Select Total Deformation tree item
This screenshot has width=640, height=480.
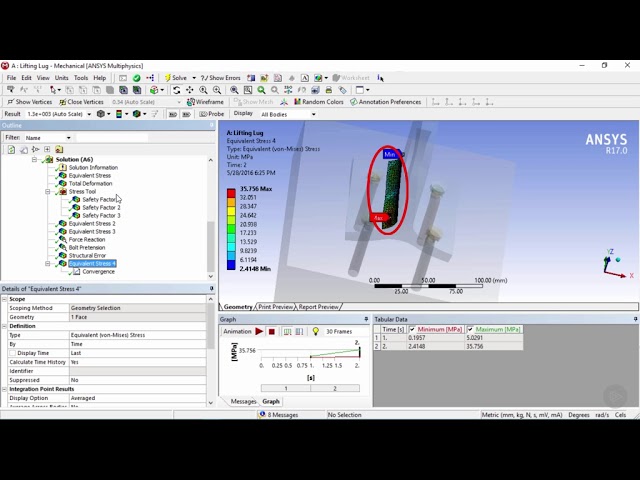pos(90,184)
